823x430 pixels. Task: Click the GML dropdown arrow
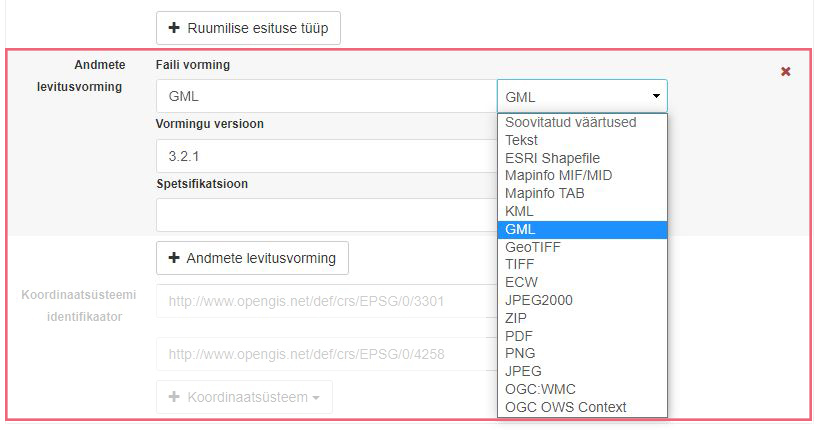click(656, 96)
